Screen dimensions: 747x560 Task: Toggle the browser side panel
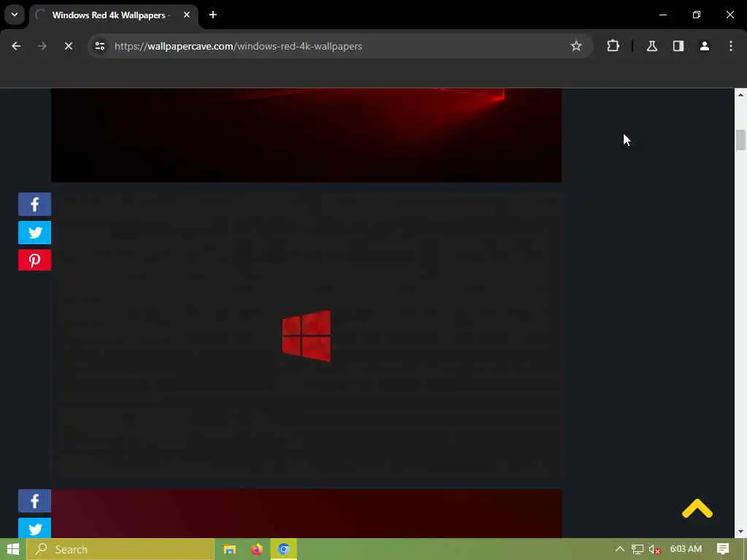point(678,46)
